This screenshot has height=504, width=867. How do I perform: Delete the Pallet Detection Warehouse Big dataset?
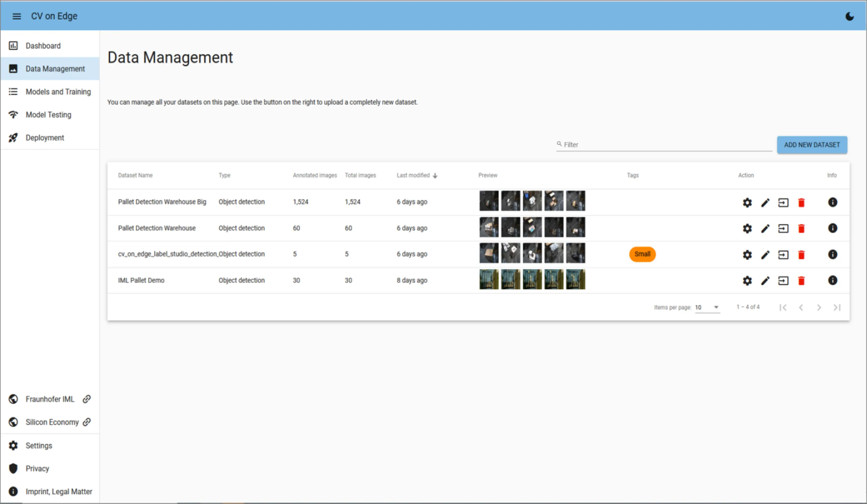801,203
